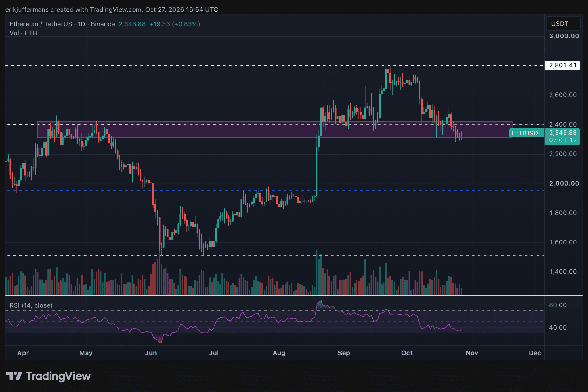Click the Nov label on time axis
588x392 pixels.
pos(472,353)
